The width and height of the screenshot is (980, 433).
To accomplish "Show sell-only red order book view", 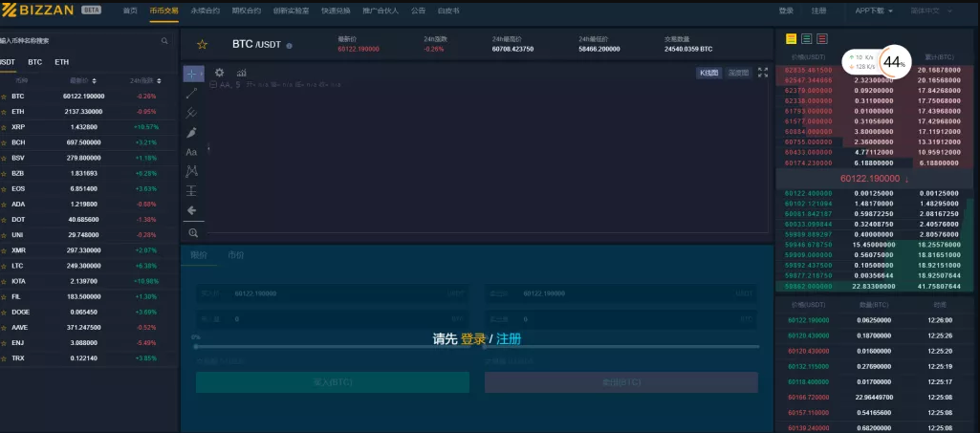I will (822, 39).
